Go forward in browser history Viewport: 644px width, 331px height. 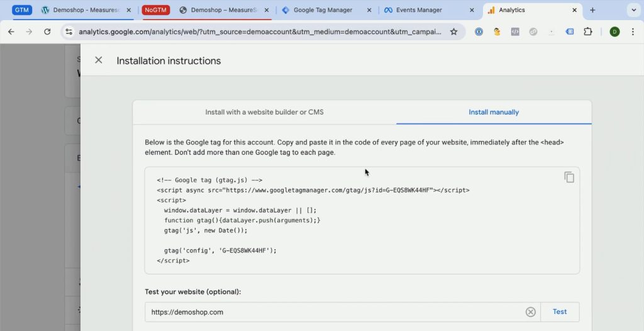(x=29, y=31)
